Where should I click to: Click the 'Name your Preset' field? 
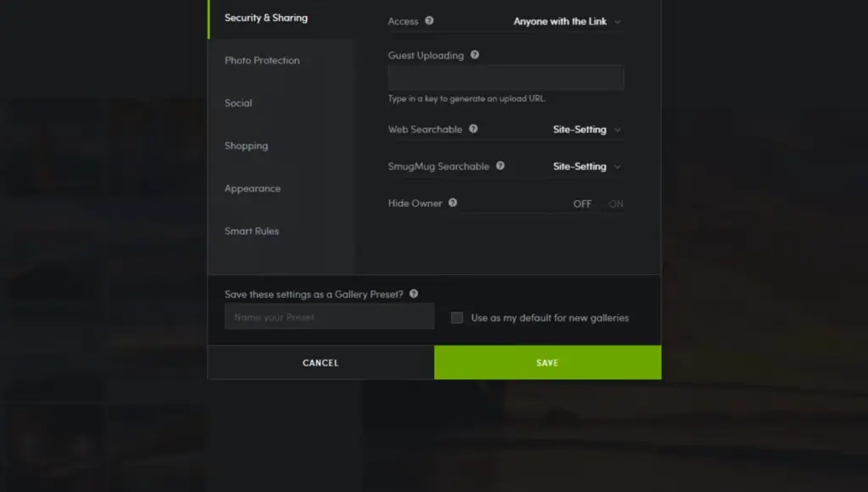329,317
